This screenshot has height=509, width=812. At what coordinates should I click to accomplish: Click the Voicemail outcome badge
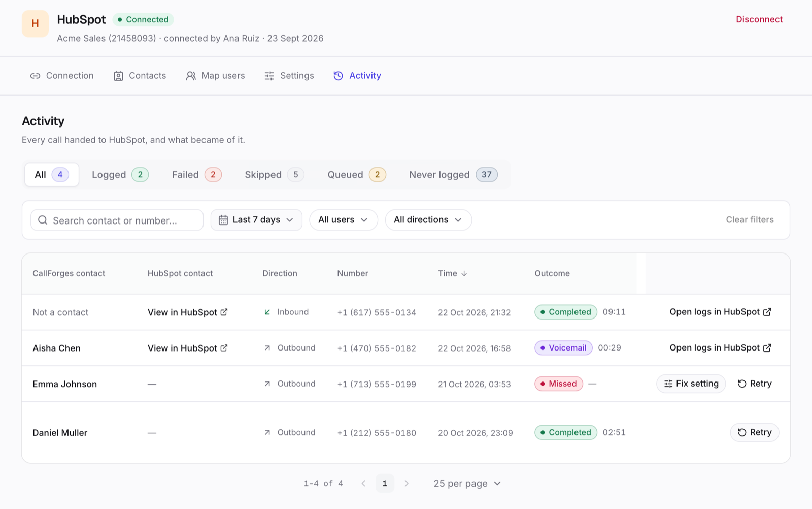(563, 348)
